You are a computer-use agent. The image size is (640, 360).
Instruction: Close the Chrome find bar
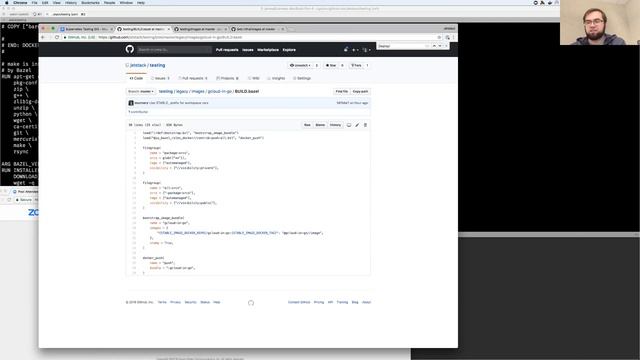coord(446,46)
